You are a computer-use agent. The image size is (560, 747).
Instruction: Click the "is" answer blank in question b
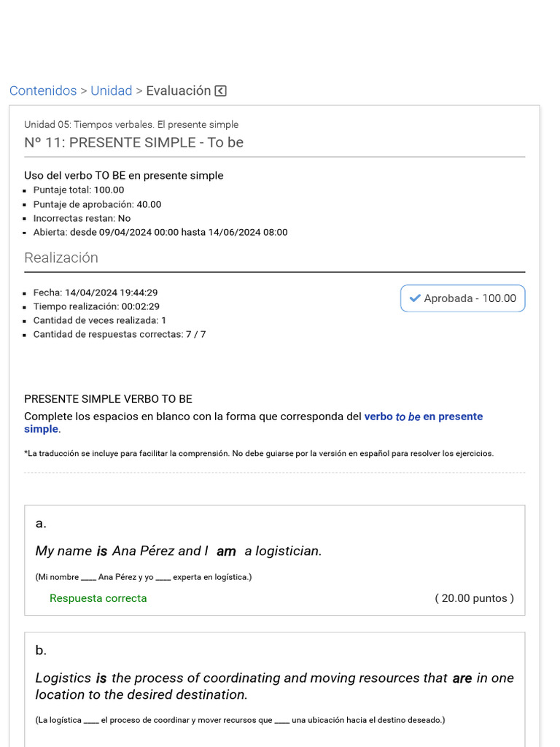(x=101, y=678)
